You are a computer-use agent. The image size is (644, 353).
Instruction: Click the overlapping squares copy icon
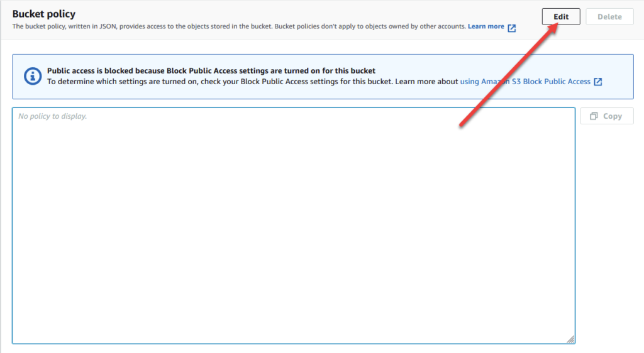(594, 116)
